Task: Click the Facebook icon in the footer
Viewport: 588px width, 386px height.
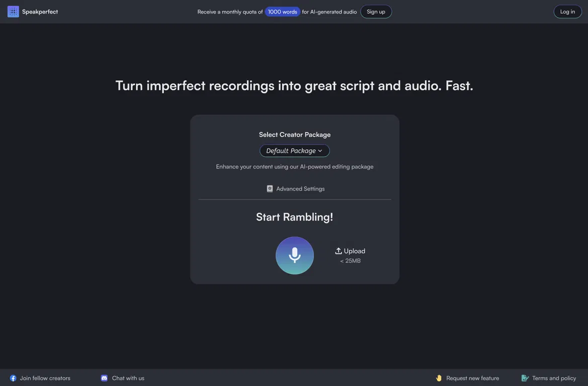Action: tap(13, 378)
